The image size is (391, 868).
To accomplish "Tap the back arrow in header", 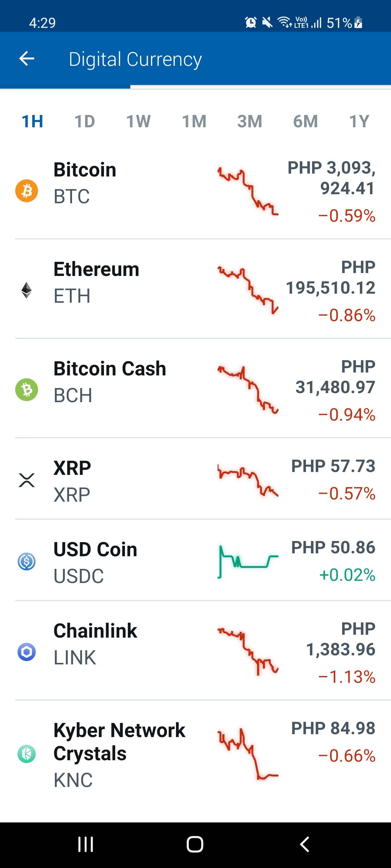I will pos(27,59).
